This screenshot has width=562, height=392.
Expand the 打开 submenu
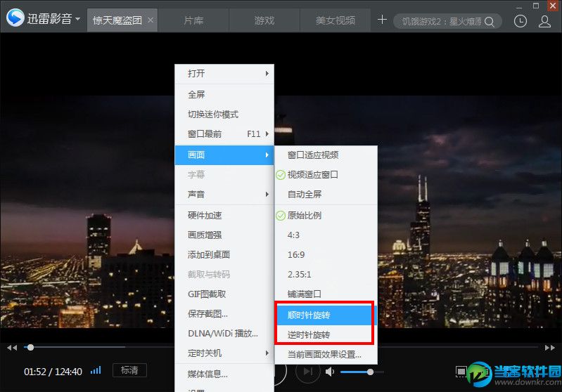(x=224, y=73)
